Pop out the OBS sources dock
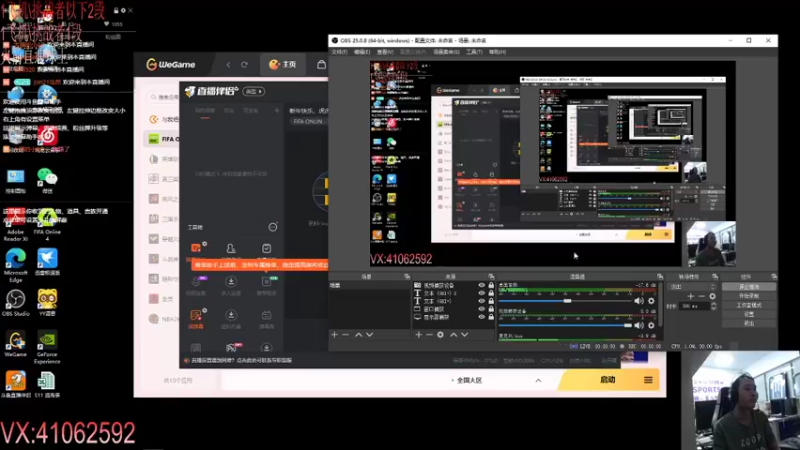The width and height of the screenshot is (800, 450). coord(491,277)
